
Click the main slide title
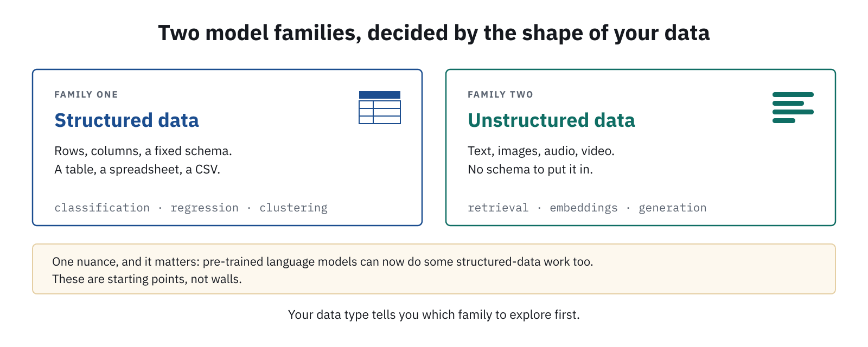coord(434,33)
